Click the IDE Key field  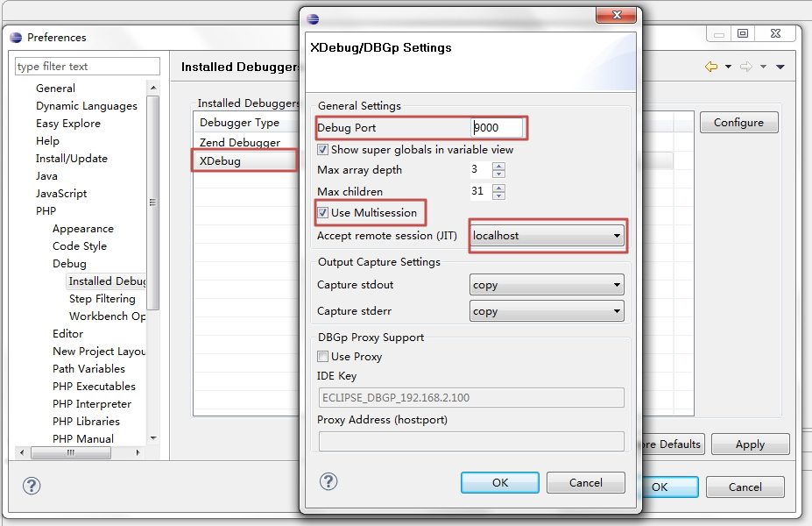click(471, 397)
